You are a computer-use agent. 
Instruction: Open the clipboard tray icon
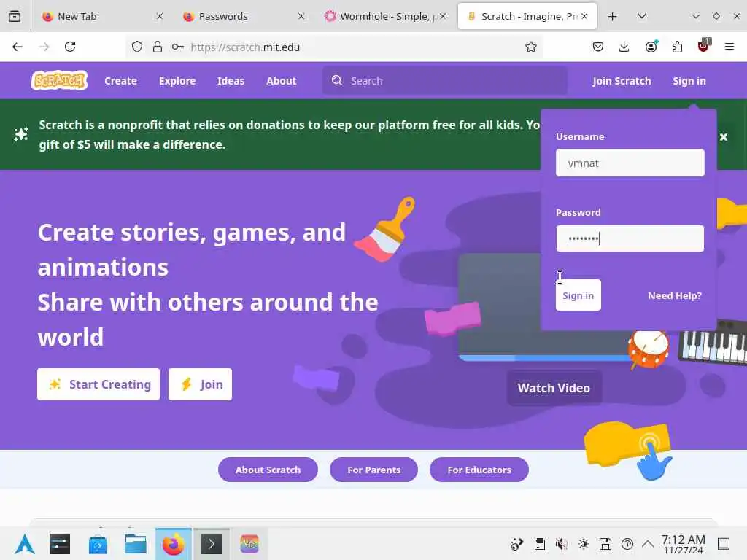[x=539, y=544]
